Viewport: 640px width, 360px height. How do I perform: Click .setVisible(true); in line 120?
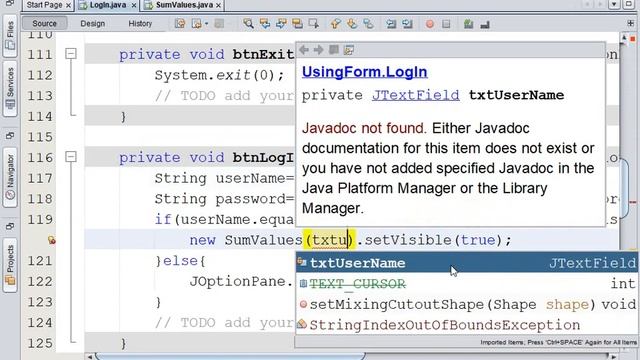click(434, 240)
